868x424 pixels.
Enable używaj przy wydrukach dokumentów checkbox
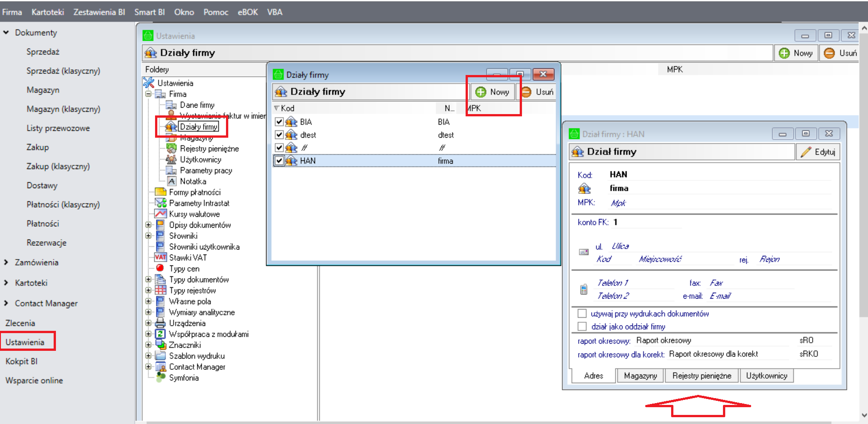pyautogui.click(x=582, y=314)
